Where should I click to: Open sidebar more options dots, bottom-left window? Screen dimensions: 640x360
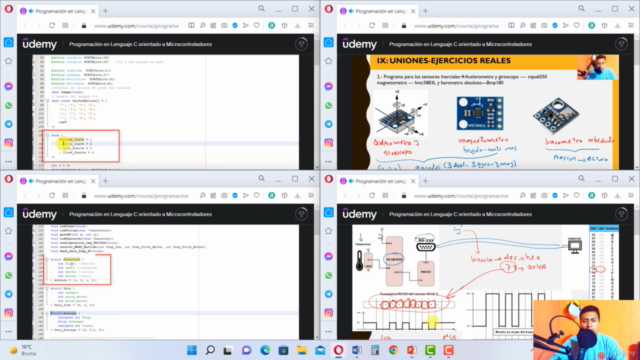tap(9, 331)
